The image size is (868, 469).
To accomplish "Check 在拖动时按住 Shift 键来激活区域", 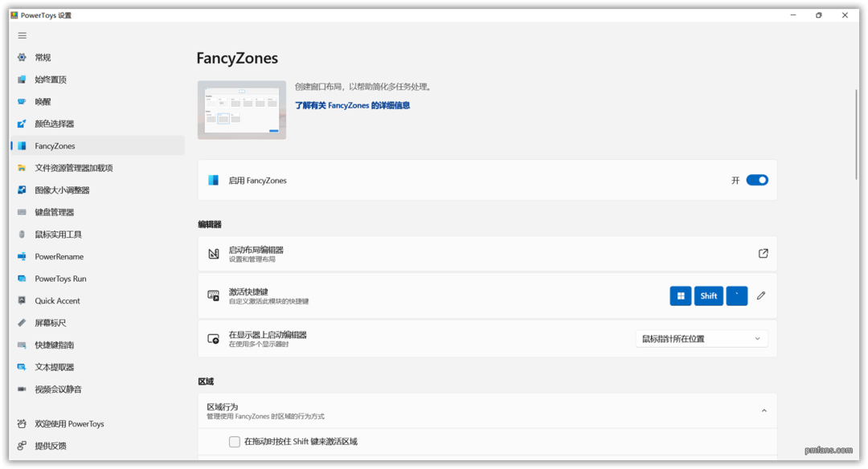I will click(x=235, y=442).
